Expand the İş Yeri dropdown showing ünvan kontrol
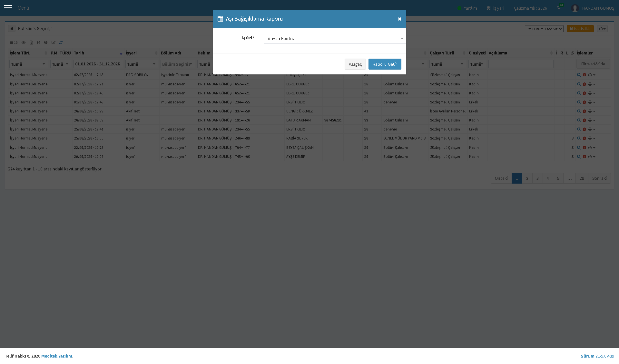The width and height of the screenshot is (619, 364). point(335,38)
